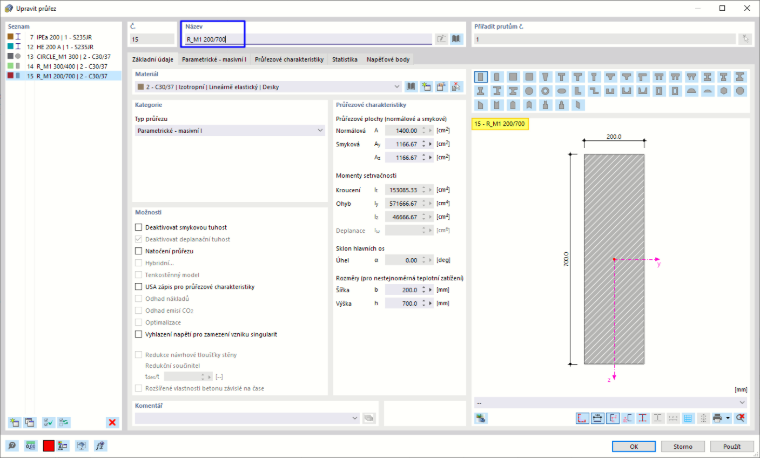Viewport: 760px width, 458px height.
Task: Select HE 200 A section in list
Action: 63,47
